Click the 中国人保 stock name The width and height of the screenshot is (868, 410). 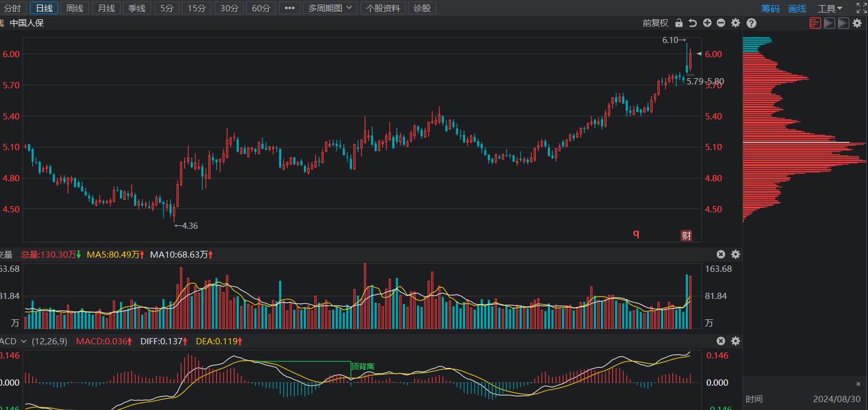[27, 23]
